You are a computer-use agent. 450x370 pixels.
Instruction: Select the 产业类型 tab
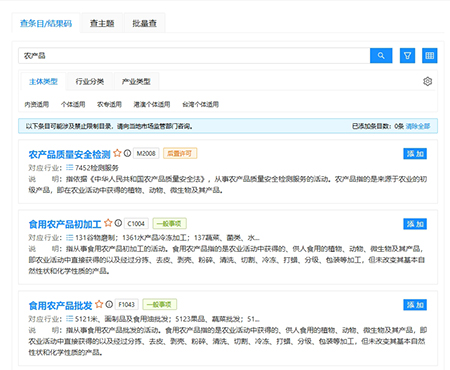click(136, 81)
